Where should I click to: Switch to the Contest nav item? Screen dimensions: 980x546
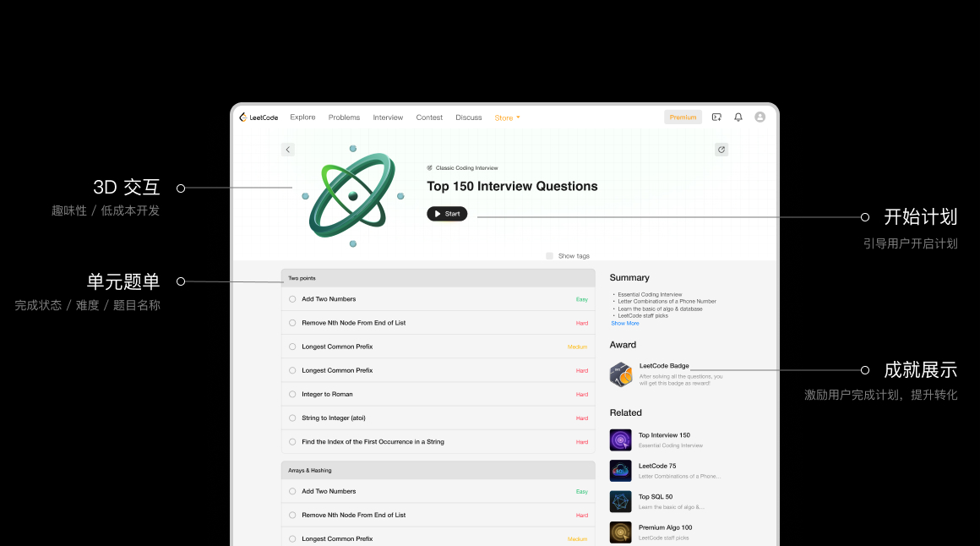tap(429, 117)
